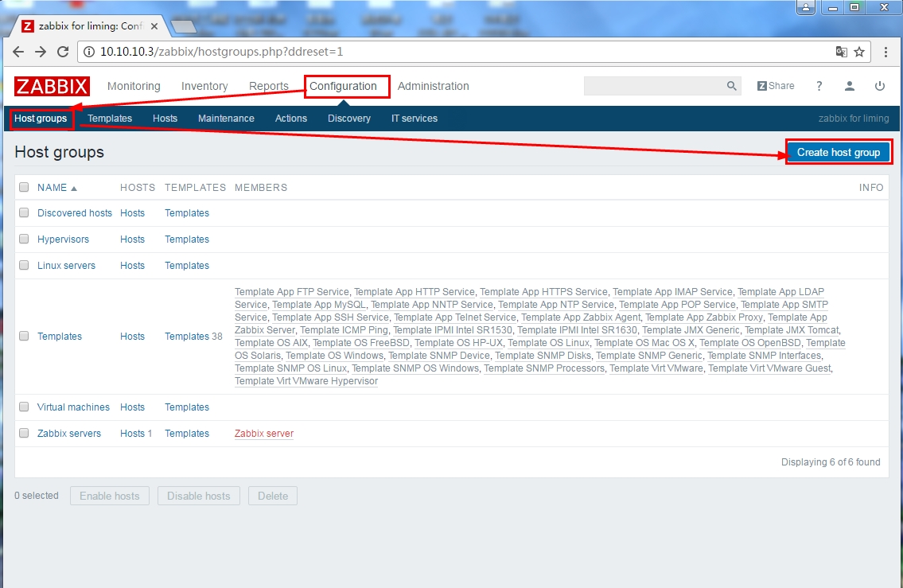
Task: Click the logout power icon
Action: [x=879, y=86]
